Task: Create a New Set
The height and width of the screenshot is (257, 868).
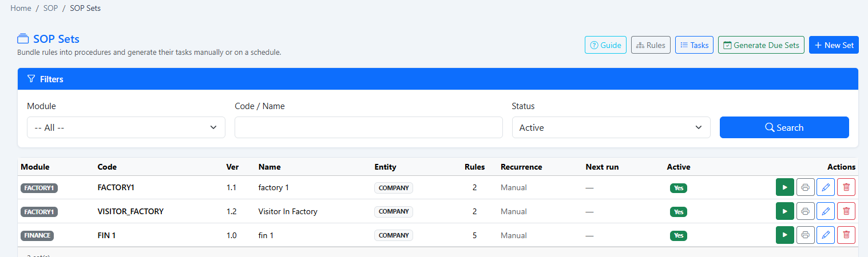Action: [834, 45]
